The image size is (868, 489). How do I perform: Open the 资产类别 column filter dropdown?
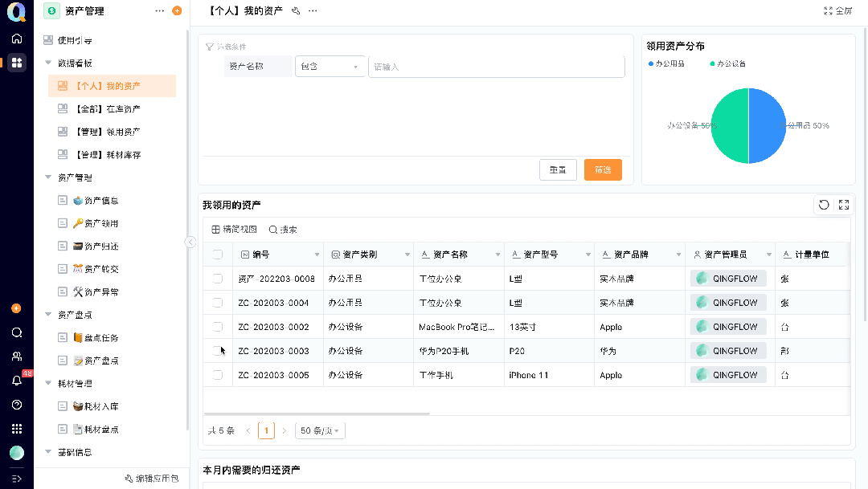pos(407,254)
